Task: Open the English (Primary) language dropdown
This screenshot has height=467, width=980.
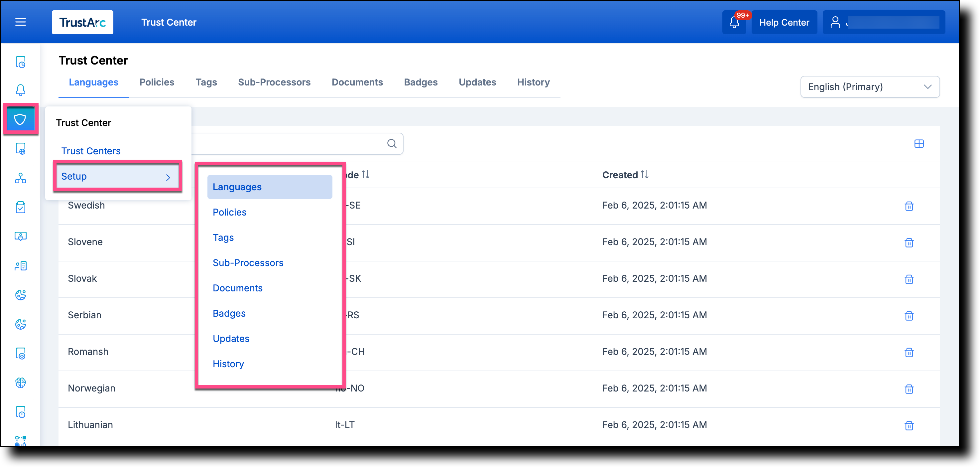Action: tap(870, 86)
